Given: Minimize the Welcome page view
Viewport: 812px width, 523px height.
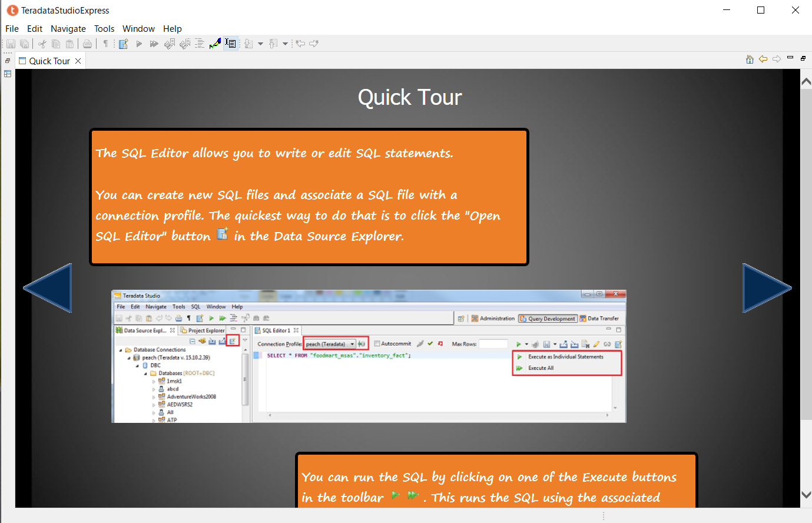Looking at the screenshot, I should point(790,59).
